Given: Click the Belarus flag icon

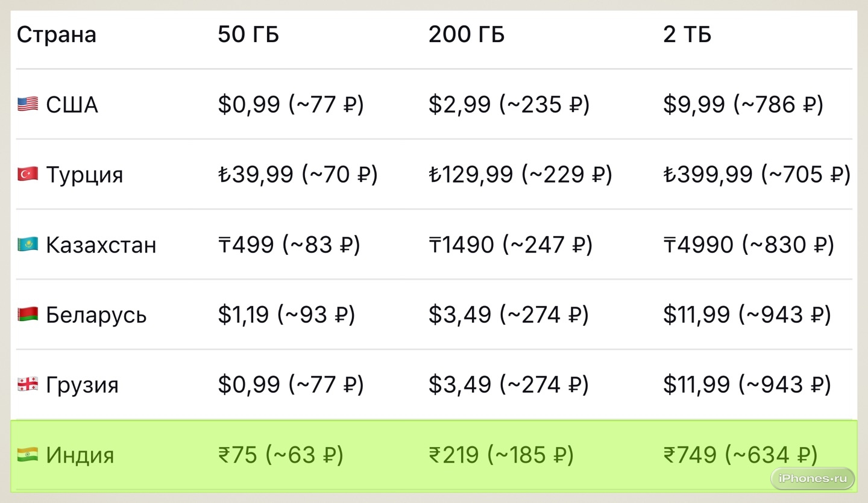Looking at the screenshot, I should coord(28,314).
